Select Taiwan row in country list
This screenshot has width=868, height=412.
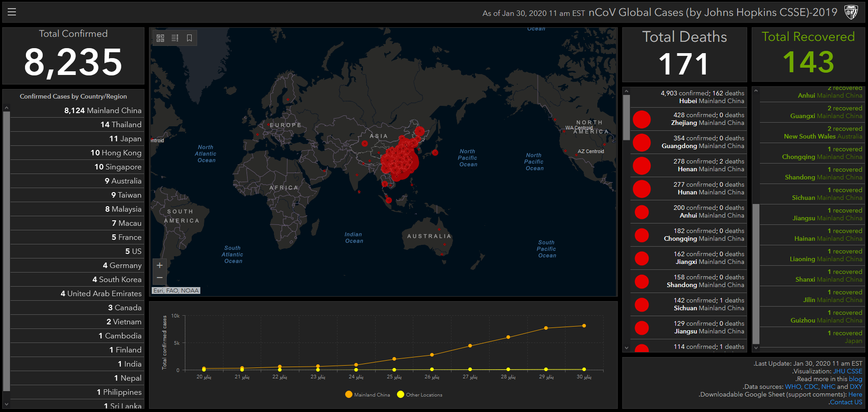77,195
